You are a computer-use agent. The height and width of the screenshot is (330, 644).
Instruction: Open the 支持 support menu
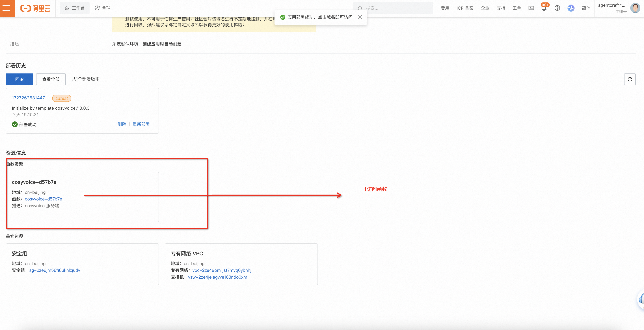click(x=501, y=8)
